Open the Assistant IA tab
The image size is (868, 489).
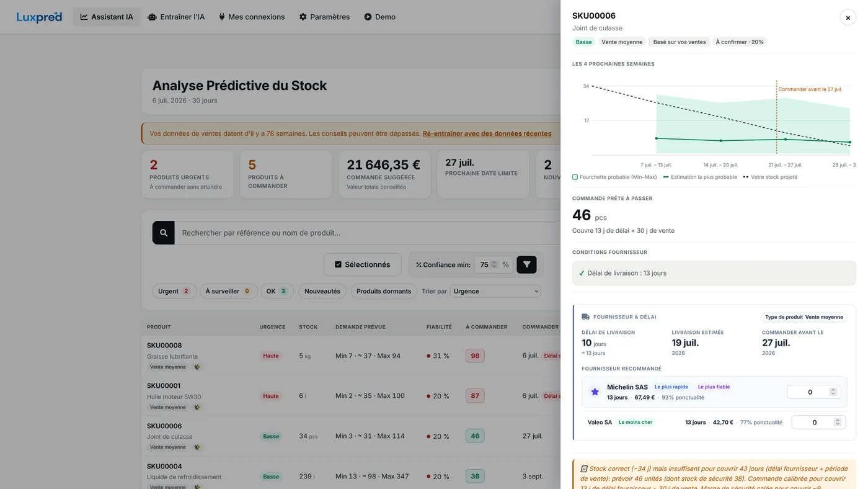pyautogui.click(x=107, y=17)
